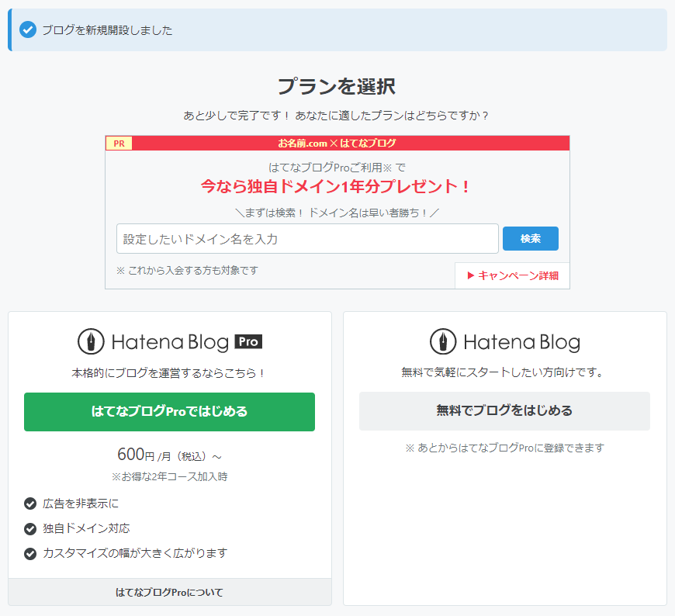Focus the 設定したいドメイン名を入力 field
This screenshot has width=675, height=616.
pos(307,238)
